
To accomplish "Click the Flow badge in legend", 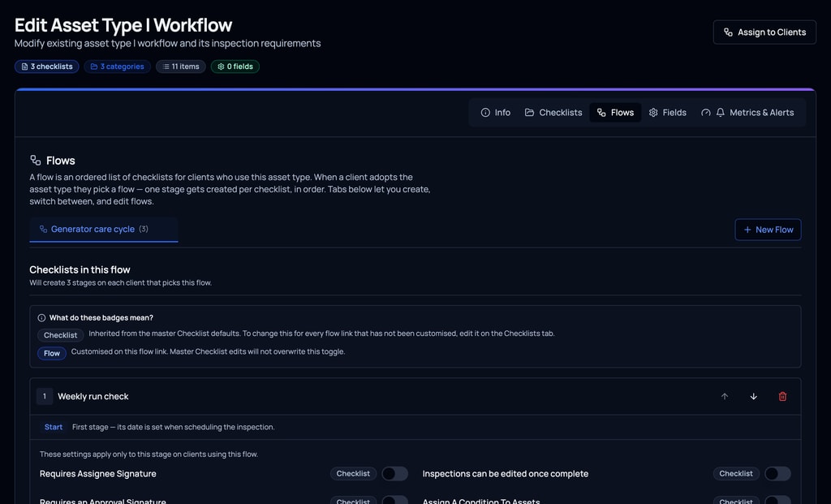I will click(52, 353).
